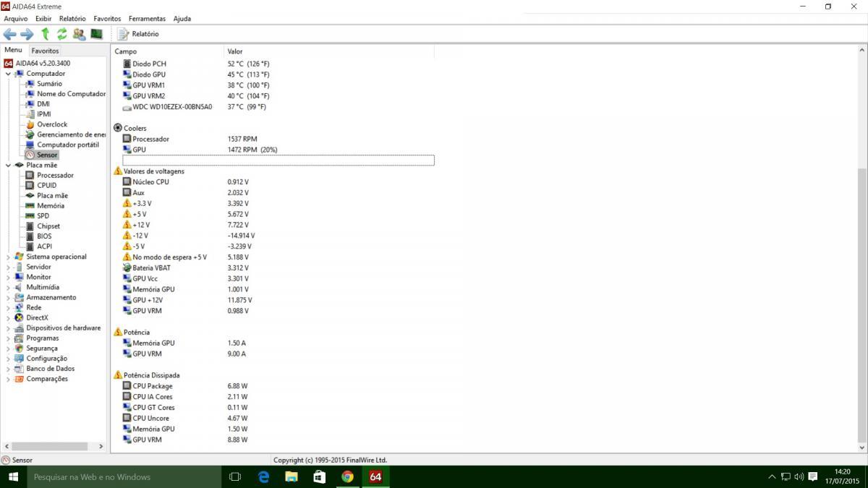Click the blue forward arrow toolbar icon
868x488 pixels.
point(27,34)
